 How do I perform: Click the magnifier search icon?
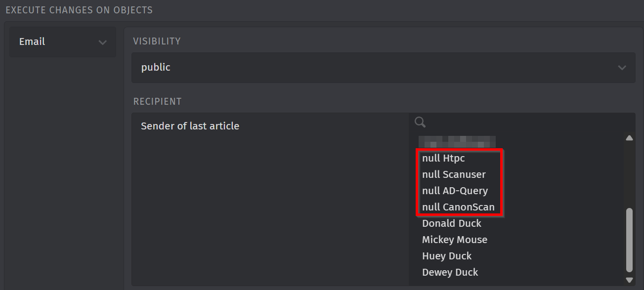pos(420,122)
